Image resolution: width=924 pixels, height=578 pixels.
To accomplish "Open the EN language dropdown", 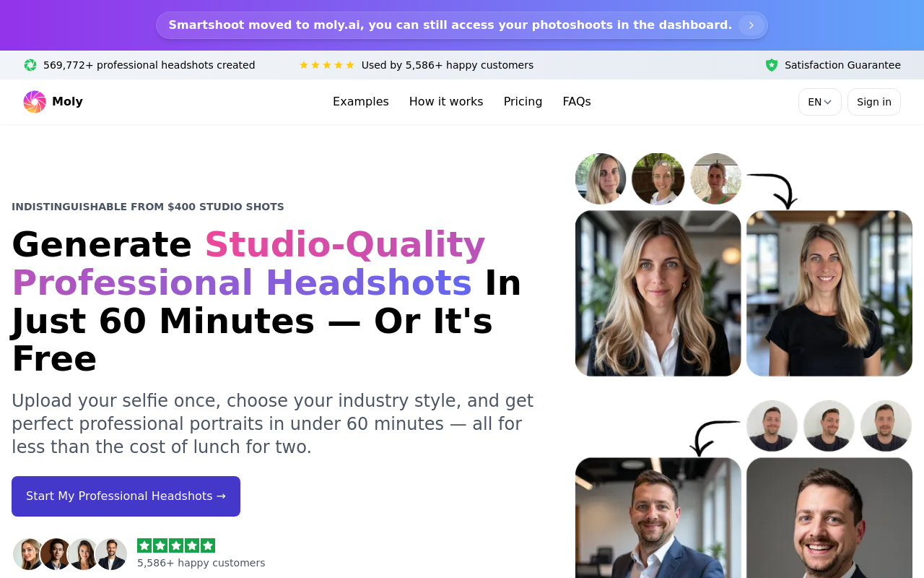I will pos(819,102).
